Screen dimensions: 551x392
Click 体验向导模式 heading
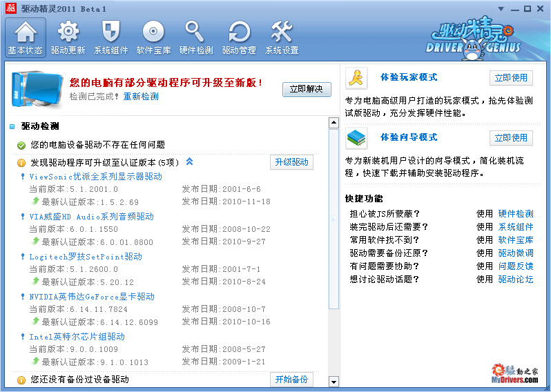coord(409,137)
